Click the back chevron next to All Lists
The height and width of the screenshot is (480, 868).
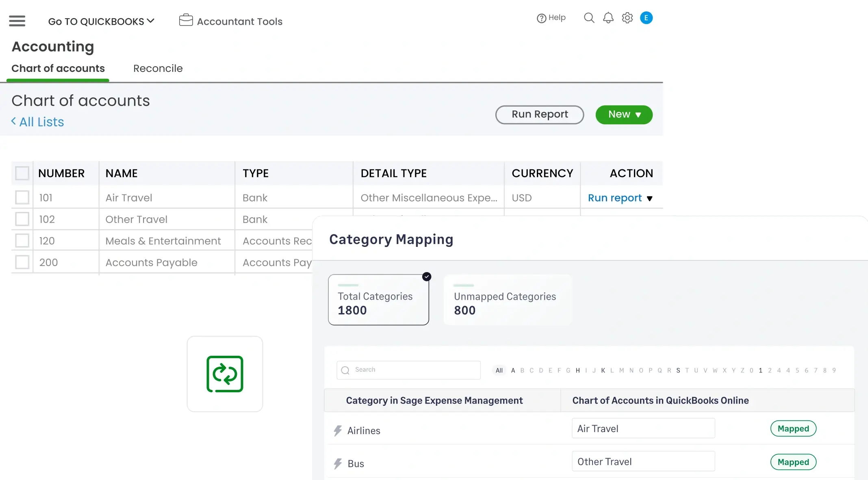point(14,121)
